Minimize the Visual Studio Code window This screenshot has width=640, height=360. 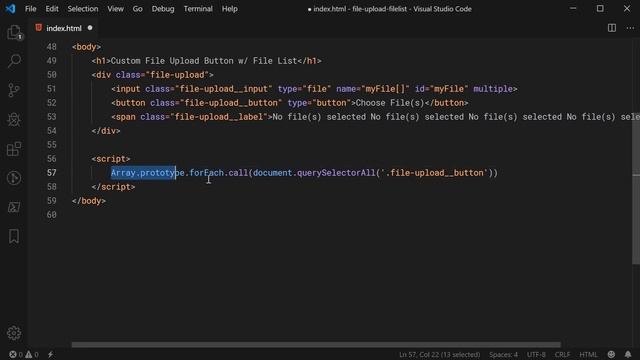[573, 9]
